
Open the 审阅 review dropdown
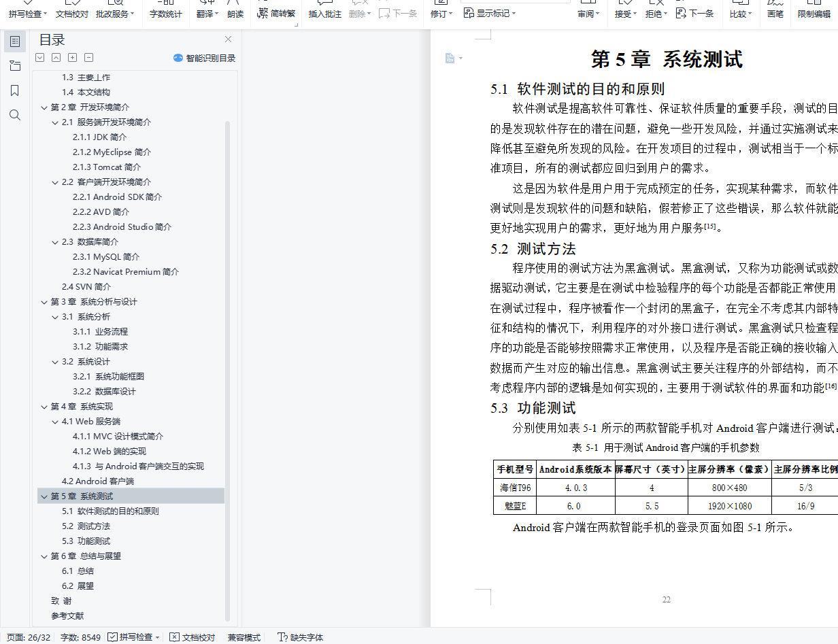[x=588, y=14]
